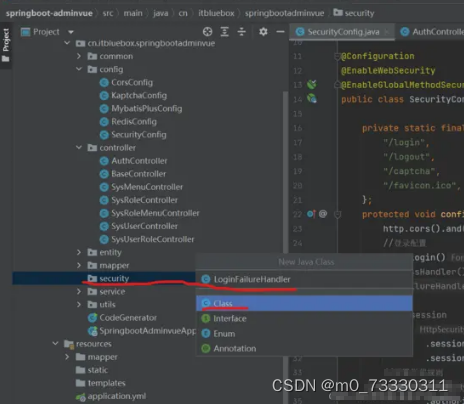Choose Enum in the New Java Class popup
Viewport: 464px width, 404px height.
coord(304,334)
